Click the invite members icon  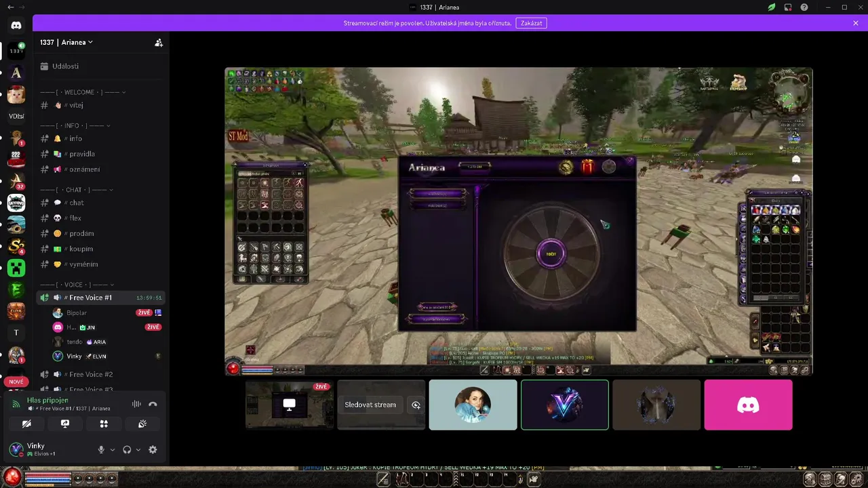click(159, 42)
